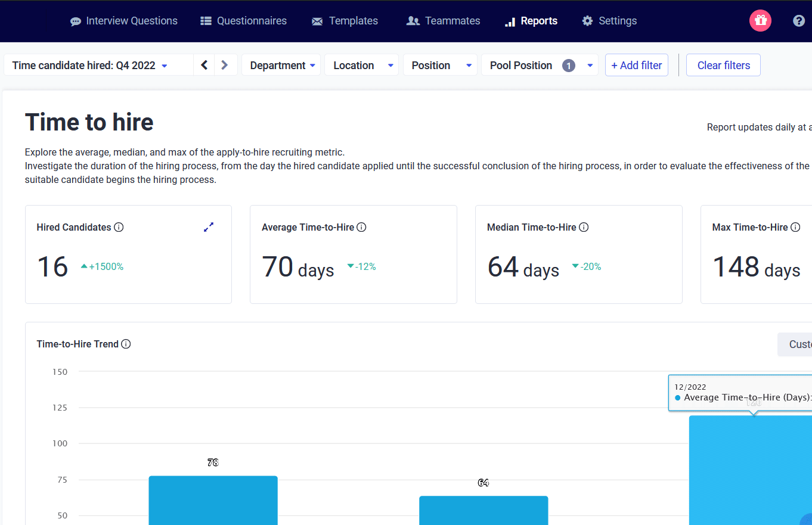
Task: Click info icon beside Hired Candidates
Action: pyautogui.click(x=119, y=227)
